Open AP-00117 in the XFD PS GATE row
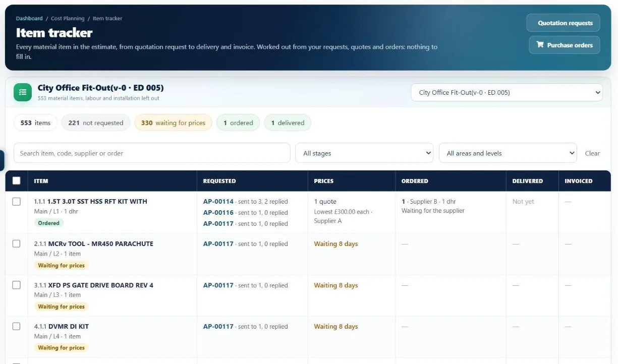Image resolution: width=618 pixels, height=364 pixels. tap(218, 285)
